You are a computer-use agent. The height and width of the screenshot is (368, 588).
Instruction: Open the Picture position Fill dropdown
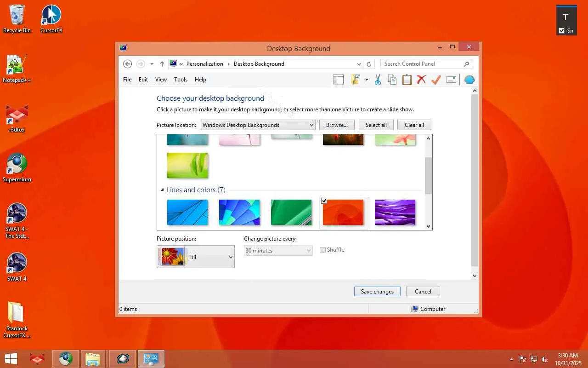(196, 257)
